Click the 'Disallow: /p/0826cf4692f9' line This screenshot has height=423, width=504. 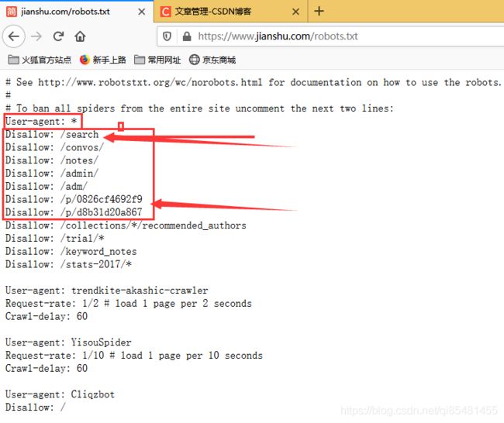(x=74, y=199)
